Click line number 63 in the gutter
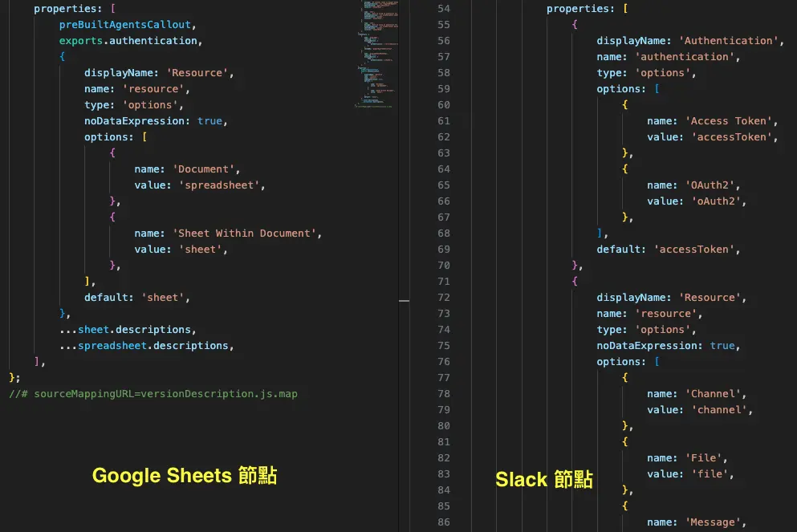Viewport: 797px width, 532px height. pos(444,153)
